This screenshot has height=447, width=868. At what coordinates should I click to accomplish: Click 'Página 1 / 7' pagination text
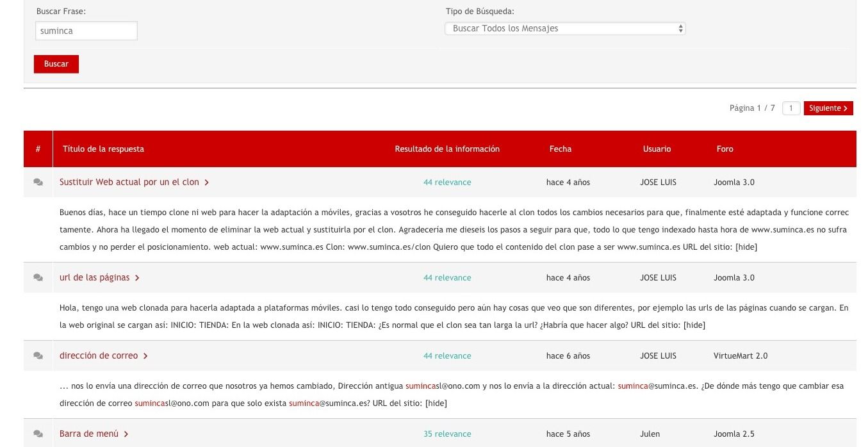click(752, 108)
